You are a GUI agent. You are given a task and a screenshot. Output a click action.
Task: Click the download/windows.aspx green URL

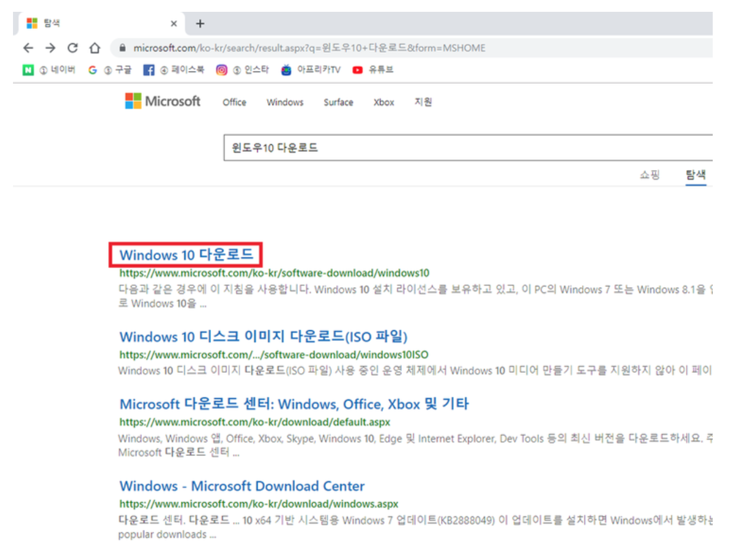click(x=259, y=504)
